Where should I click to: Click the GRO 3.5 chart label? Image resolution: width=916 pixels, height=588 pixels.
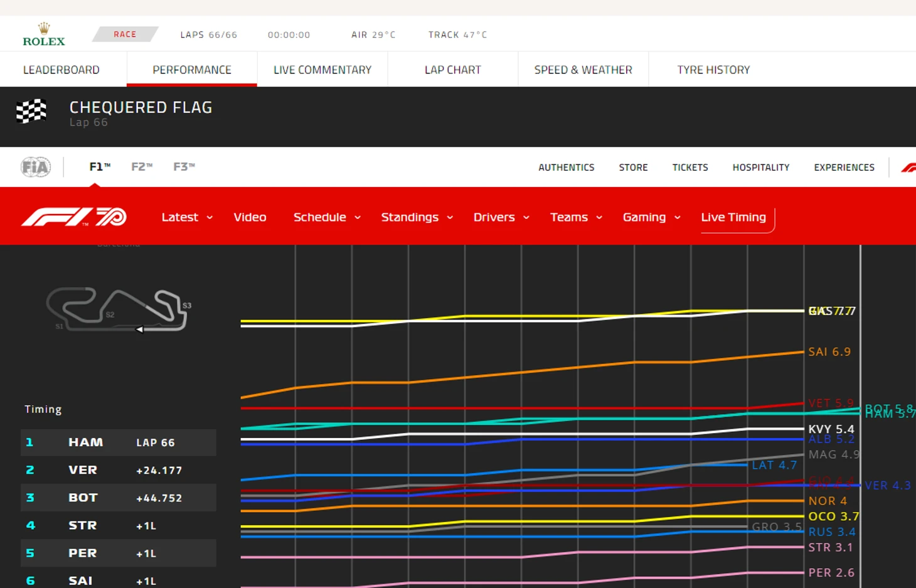[x=777, y=527]
